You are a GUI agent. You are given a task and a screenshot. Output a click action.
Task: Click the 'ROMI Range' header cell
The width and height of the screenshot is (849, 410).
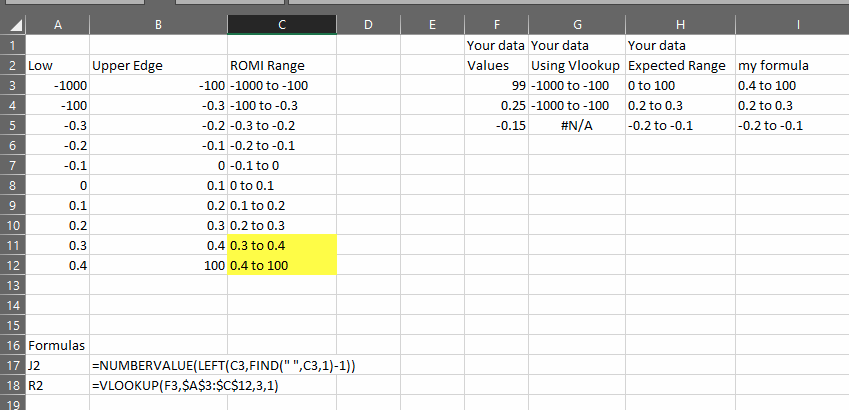click(x=282, y=66)
